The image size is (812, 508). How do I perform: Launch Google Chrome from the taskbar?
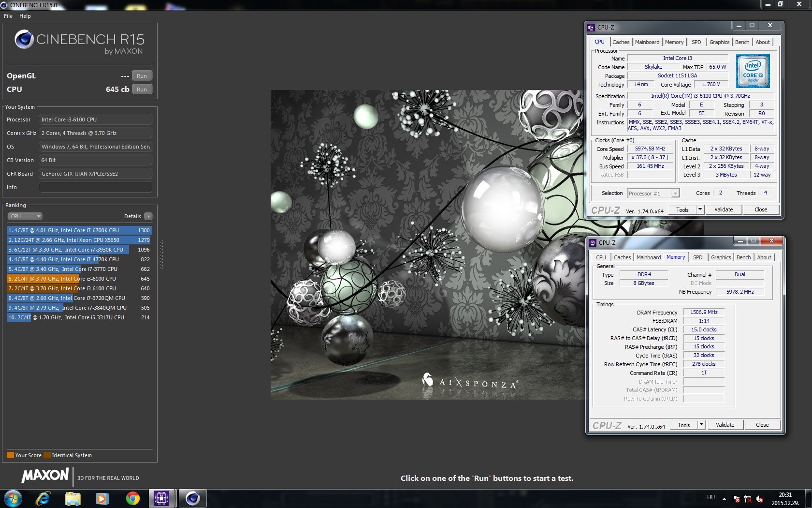tap(132, 498)
